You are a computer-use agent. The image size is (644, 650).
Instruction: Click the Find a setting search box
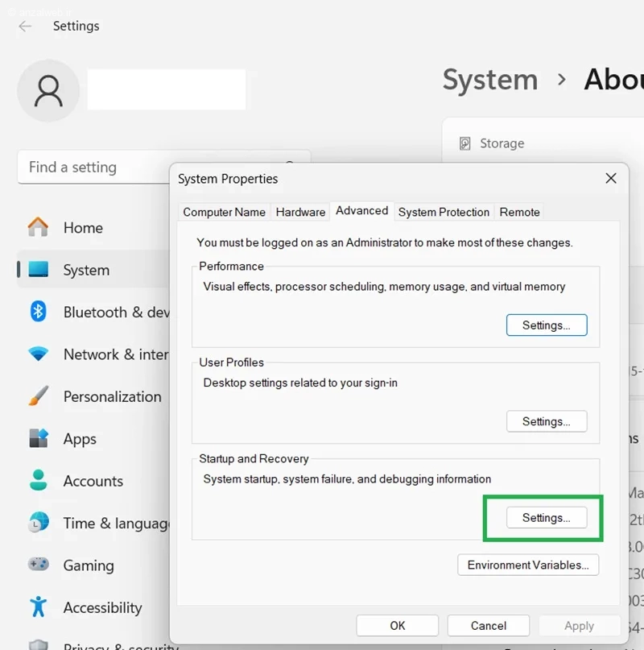tap(93, 167)
